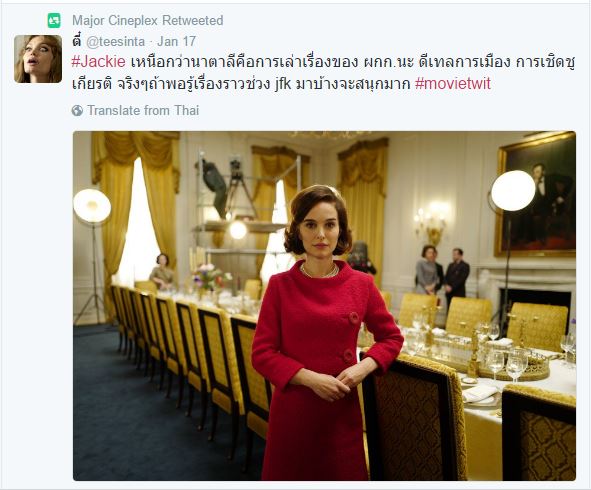Screen dimensions: 591x490
Task: Click the Lincoln portrait painting in the photo
Action: pyautogui.click(x=536, y=195)
